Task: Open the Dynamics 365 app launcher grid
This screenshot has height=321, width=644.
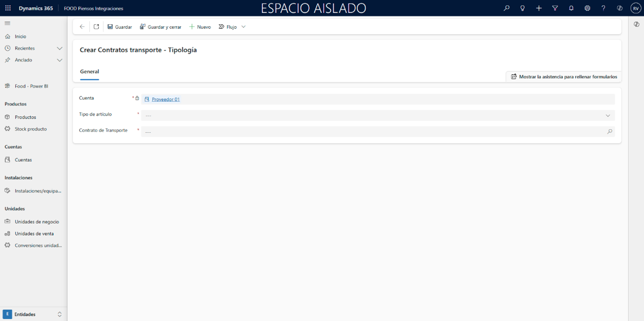Action: click(x=8, y=8)
